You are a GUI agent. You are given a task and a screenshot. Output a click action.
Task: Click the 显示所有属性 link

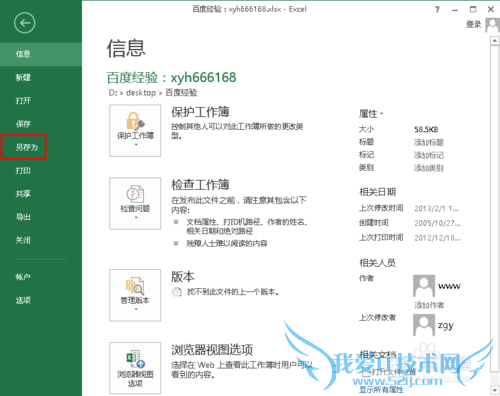point(381,389)
